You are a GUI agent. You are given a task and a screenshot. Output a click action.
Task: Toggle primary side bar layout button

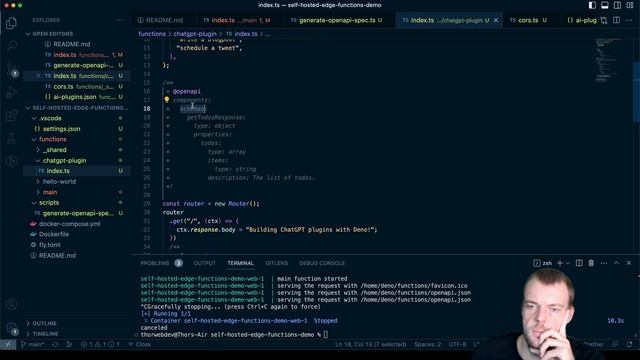(x=592, y=5)
